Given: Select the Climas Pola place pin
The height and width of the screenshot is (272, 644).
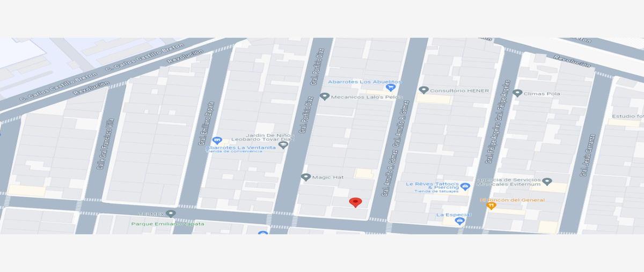Looking at the screenshot, I should (x=517, y=93).
